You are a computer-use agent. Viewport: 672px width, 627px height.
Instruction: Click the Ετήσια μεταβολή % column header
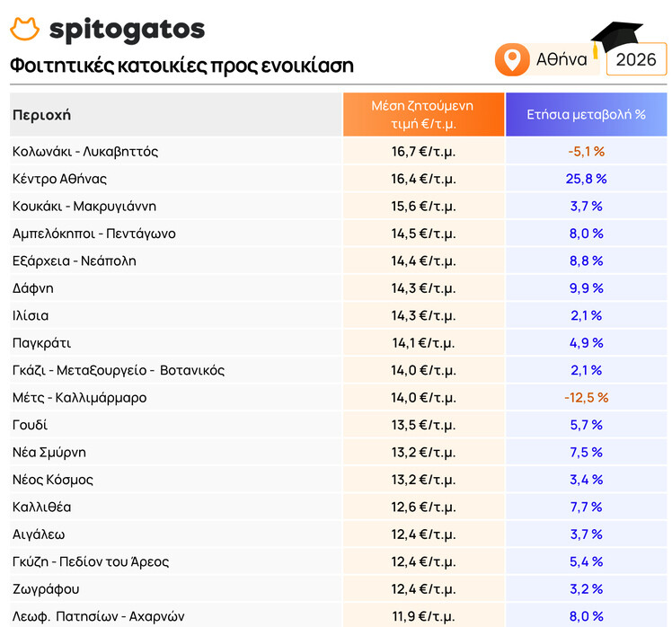tap(587, 114)
